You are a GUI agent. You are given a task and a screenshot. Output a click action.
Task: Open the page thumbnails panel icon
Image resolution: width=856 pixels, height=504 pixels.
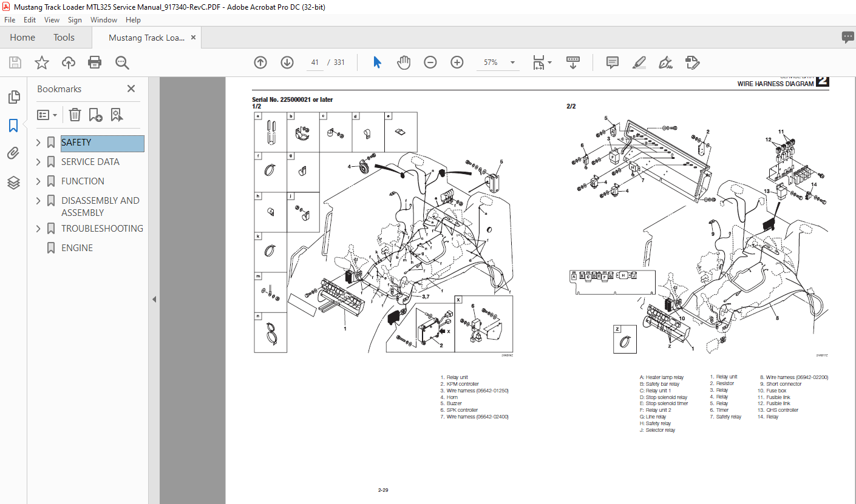click(x=13, y=97)
